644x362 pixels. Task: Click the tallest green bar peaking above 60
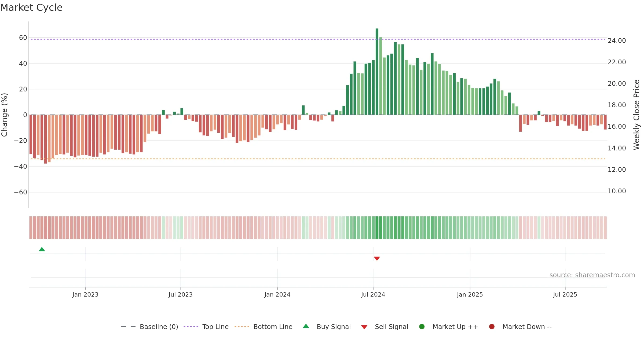coord(377,72)
